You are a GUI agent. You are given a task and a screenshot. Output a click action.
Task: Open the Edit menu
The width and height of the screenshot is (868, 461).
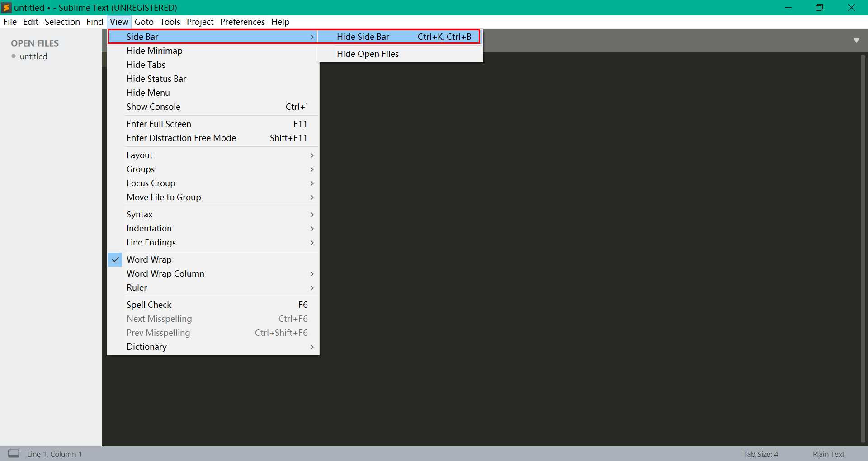point(31,22)
